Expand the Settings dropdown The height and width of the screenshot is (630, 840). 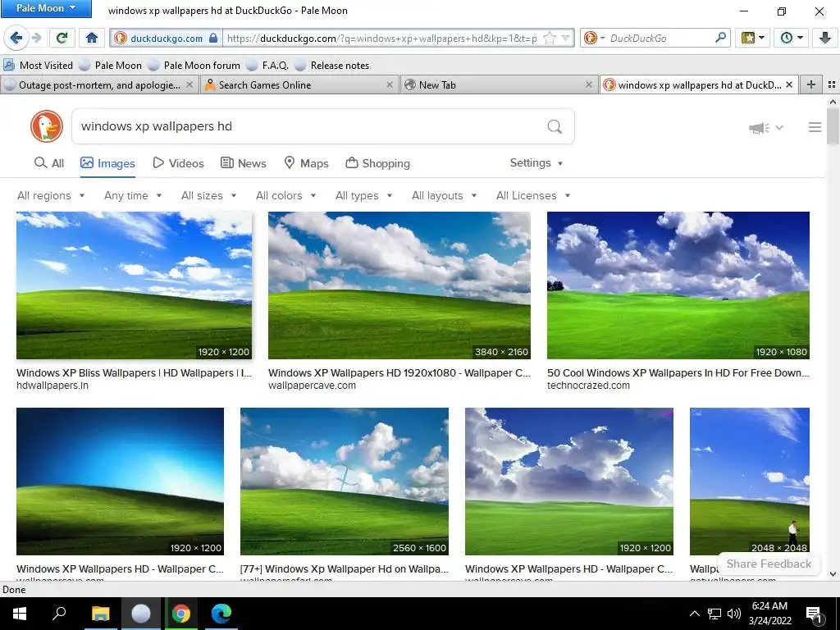point(536,163)
